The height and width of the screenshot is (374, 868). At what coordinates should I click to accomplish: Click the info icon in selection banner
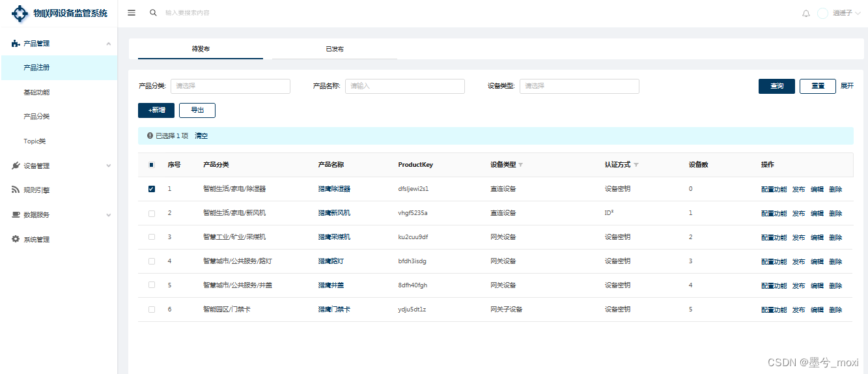pyautogui.click(x=150, y=136)
